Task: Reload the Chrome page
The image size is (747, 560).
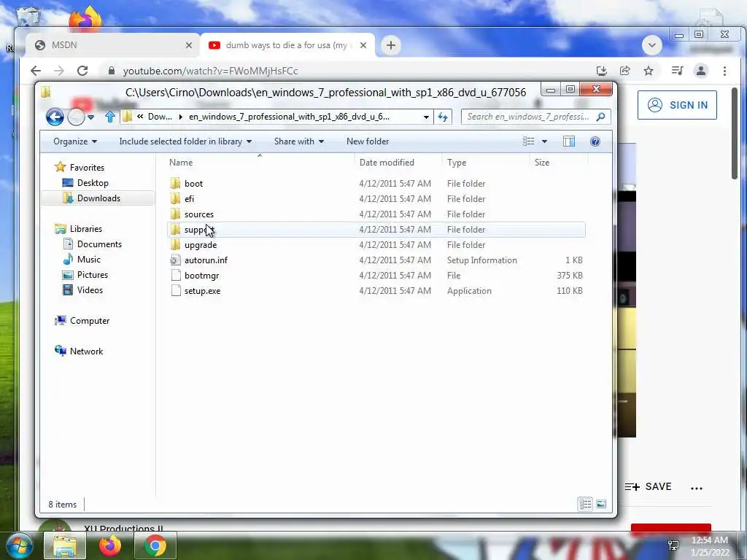Action: (82, 71)
